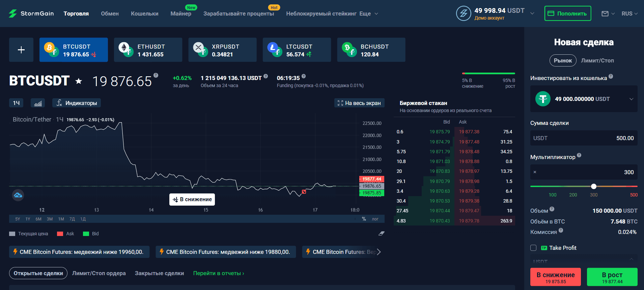Collapse the Take Profit section chevron
Viewport: 644px width, 290px height.
pyautogui.click(x=631, y=259)
